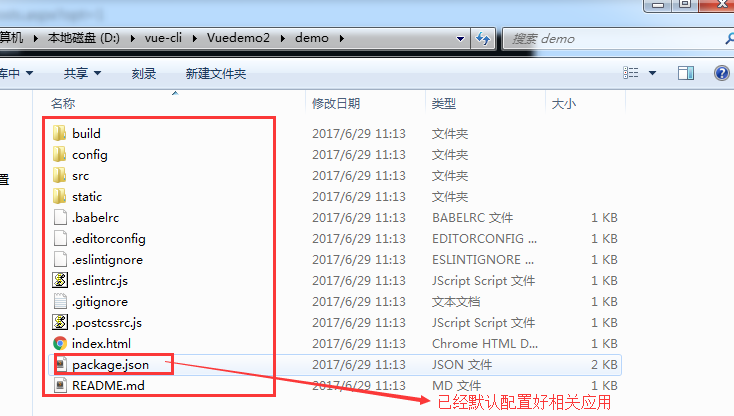Open the build folder icon
This screenshot has height=416, width=734.
(59, 133)
